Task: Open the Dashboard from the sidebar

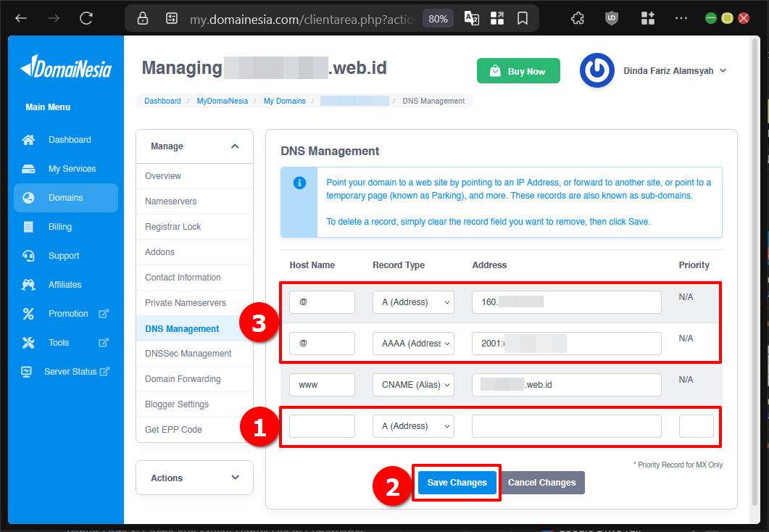Action: [x=70, y=139]
